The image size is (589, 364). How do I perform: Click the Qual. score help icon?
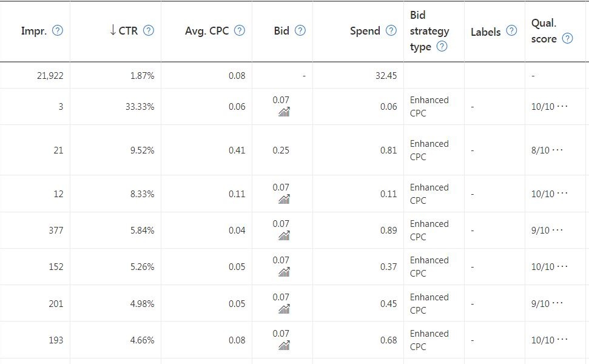567,39
